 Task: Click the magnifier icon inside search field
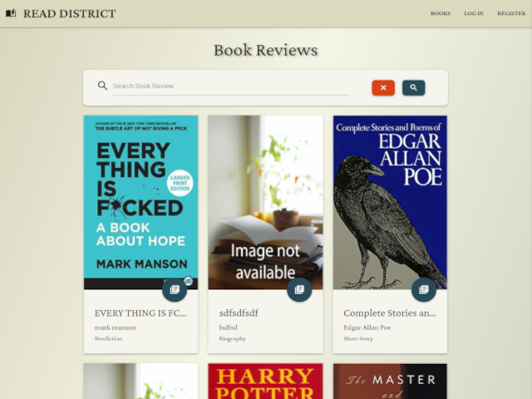102,86
